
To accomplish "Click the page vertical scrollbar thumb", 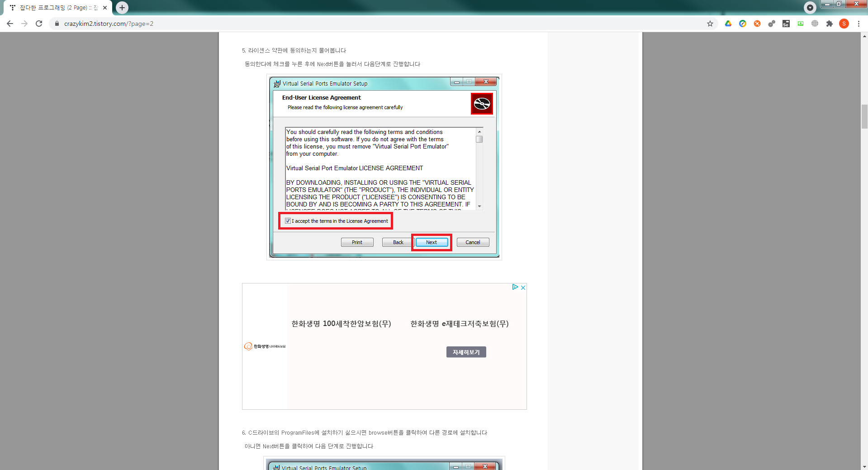I will (x=864, y=117).
